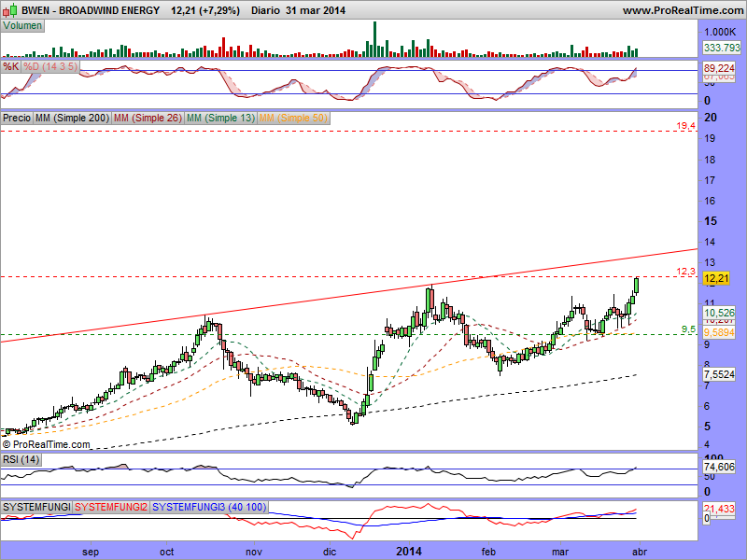747x560 pixels.
Task: Click the 2014 label on time axis
Action: coord(409,552)
